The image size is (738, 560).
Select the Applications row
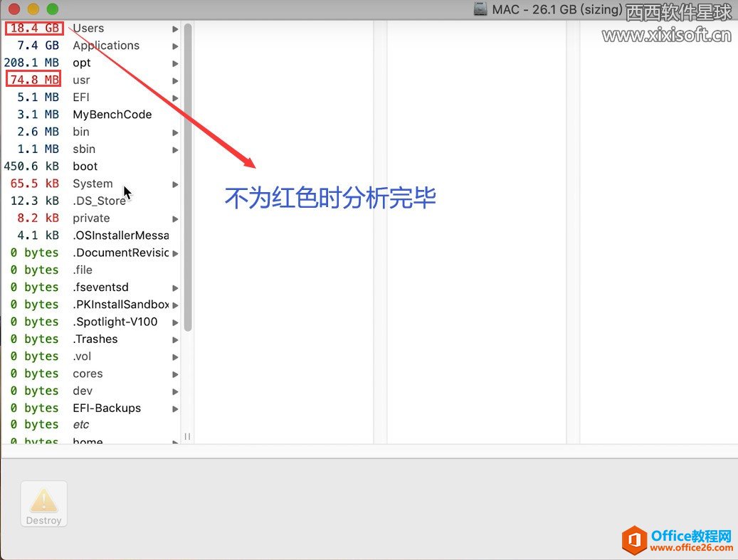pyautogui.click(x=91, y=46)
